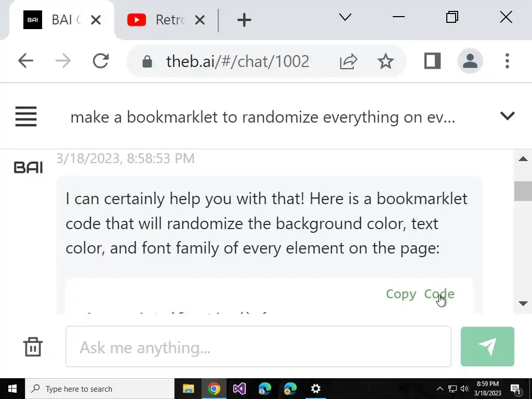
Task: Click Copy Code link
Action: tap(420, 294)
